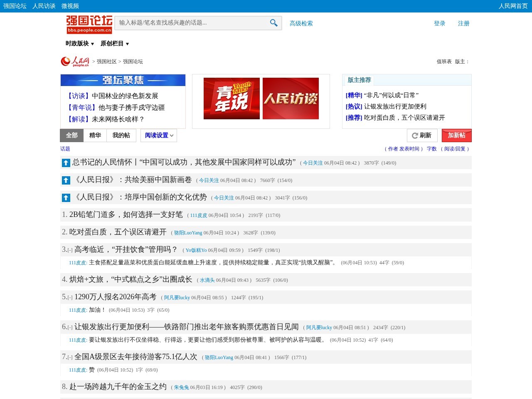Screen dimensions: 532x399
Task: Open 推荐 吃对蛋白质 recommendation link
Action: pyautogui.click(x=404, y=118)
